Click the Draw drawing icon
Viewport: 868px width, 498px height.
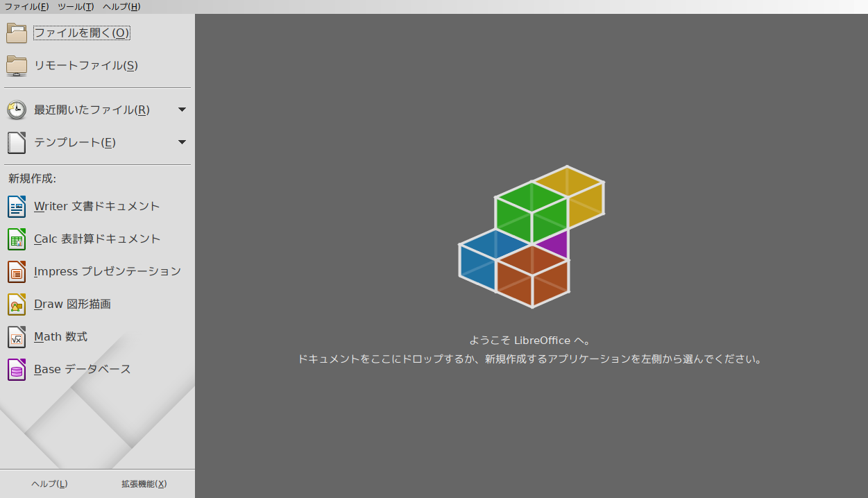tap(17, 304)
